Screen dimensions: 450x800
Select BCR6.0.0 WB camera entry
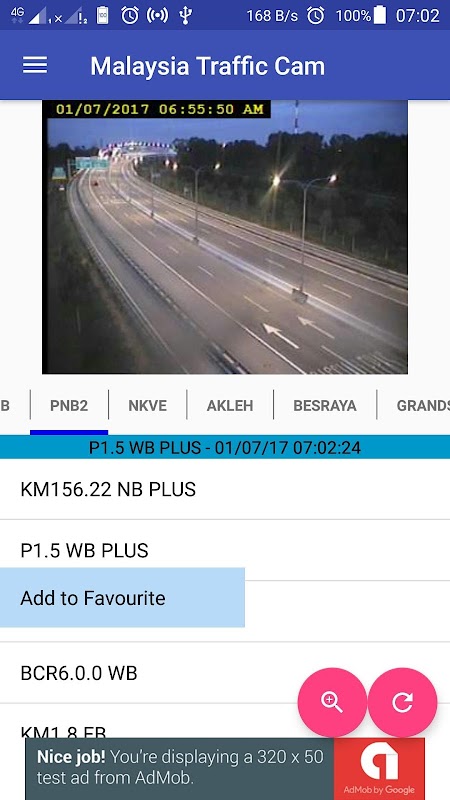point(225,673)
